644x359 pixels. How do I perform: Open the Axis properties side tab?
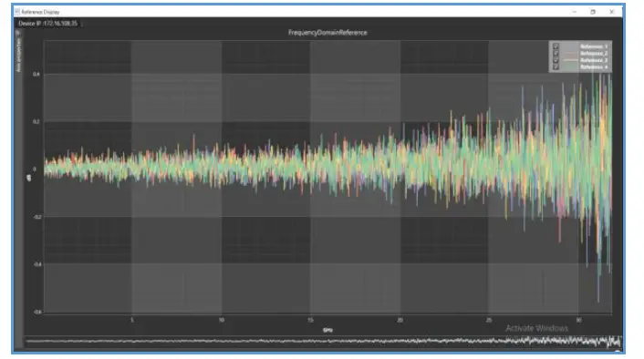(x=18, y=56)
